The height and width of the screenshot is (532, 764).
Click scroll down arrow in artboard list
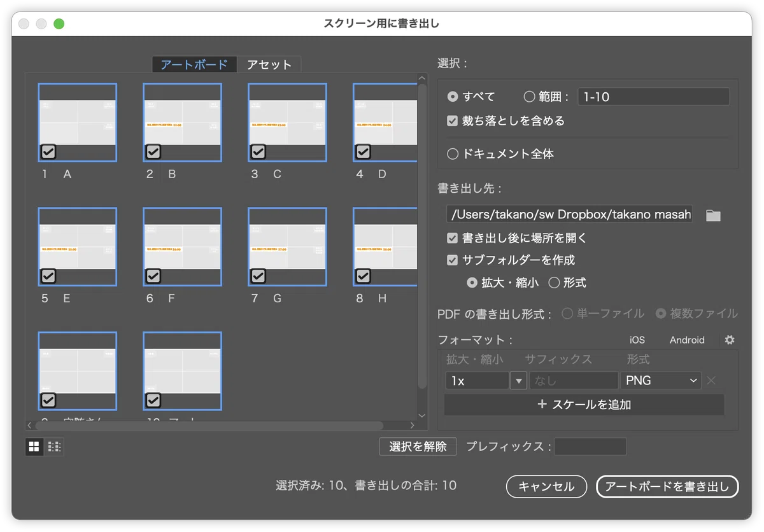point(421,415)
